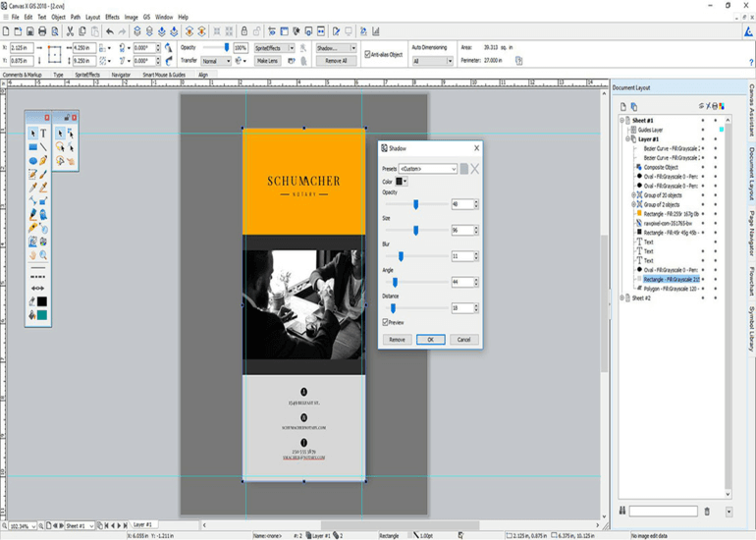756x540 pixels.
Task: Click the Remove All button
Action: [x=336, y=61]
